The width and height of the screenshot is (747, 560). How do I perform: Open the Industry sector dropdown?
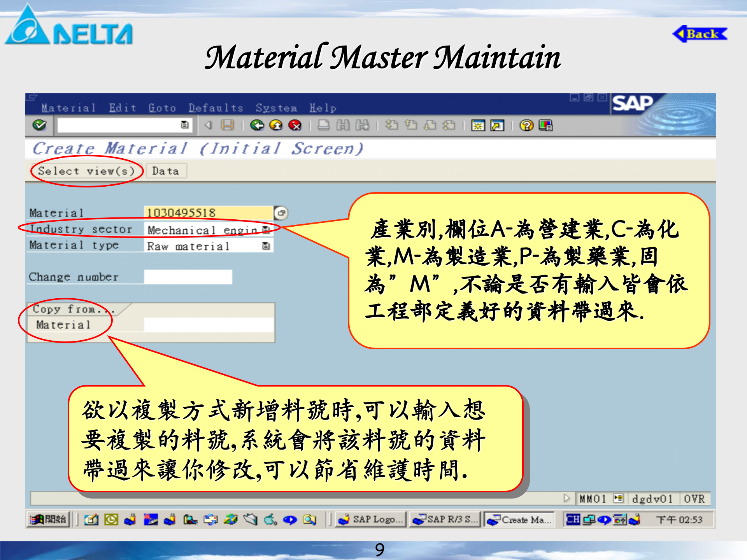pos(266,229)
